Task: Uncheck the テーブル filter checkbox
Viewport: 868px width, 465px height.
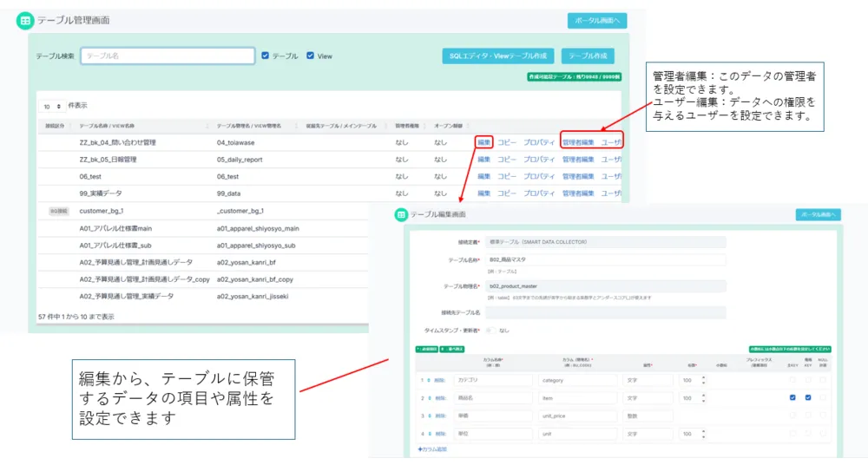Action: (x=266, y=56)
